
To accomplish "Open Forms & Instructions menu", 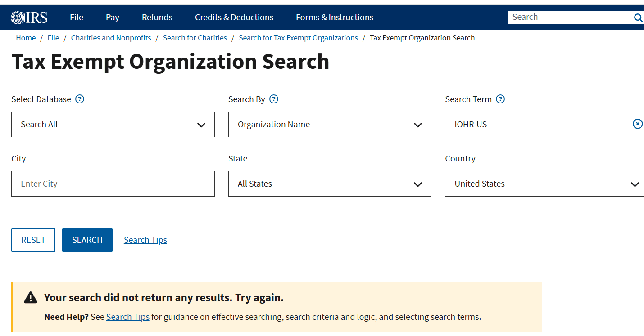I will (x=334, y=18).
